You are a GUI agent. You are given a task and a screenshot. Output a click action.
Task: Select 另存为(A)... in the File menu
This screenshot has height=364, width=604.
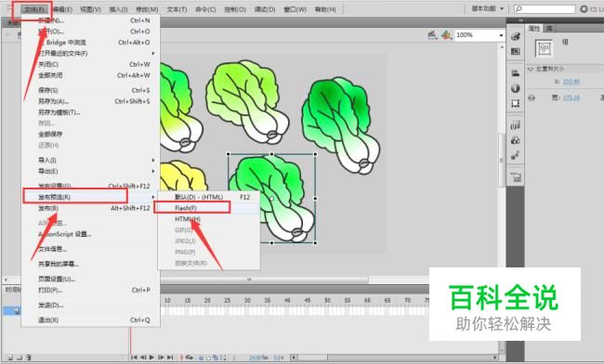(90, 101)
